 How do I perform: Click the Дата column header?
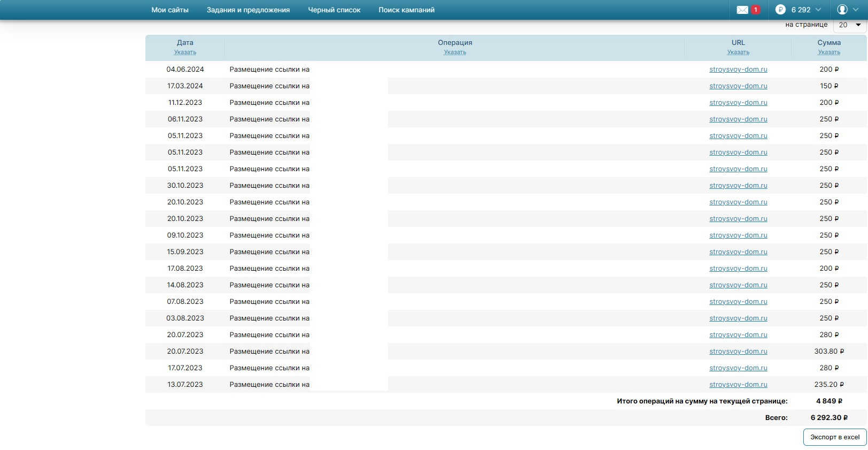(185, 43)
